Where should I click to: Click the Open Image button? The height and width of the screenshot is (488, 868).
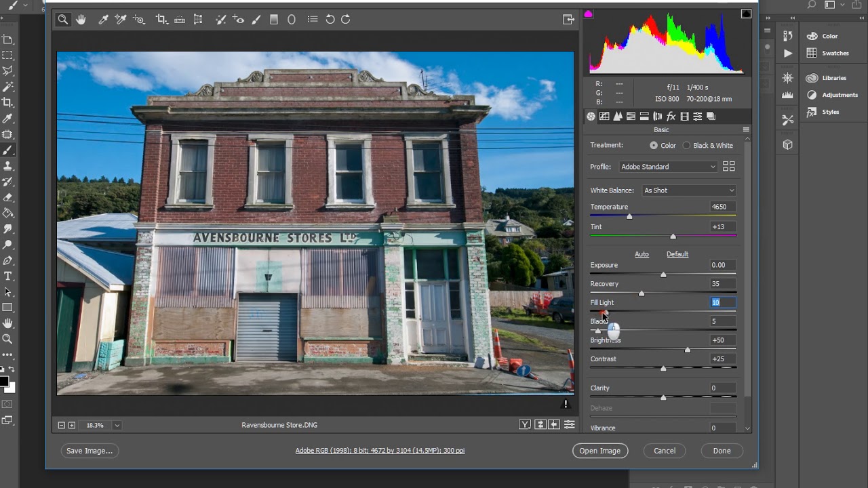[x=600, y=451]
